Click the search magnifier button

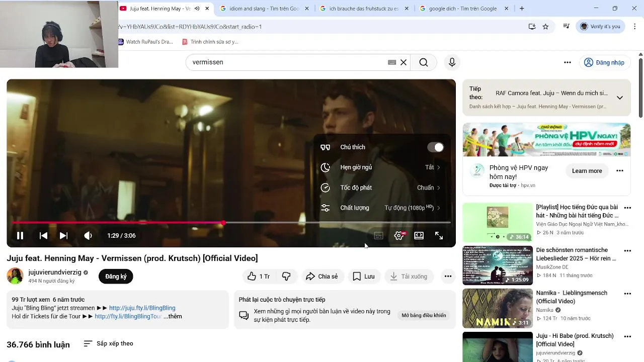point(424,62)
